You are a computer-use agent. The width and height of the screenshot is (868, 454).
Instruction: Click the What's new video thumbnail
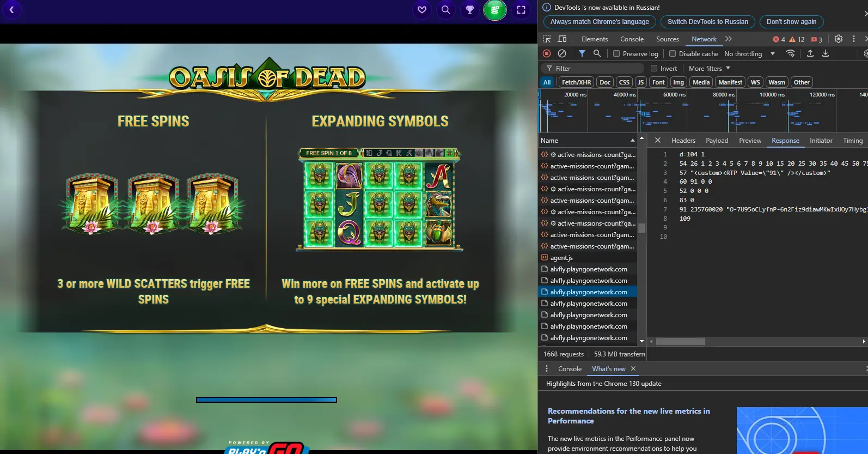(802, 431)
